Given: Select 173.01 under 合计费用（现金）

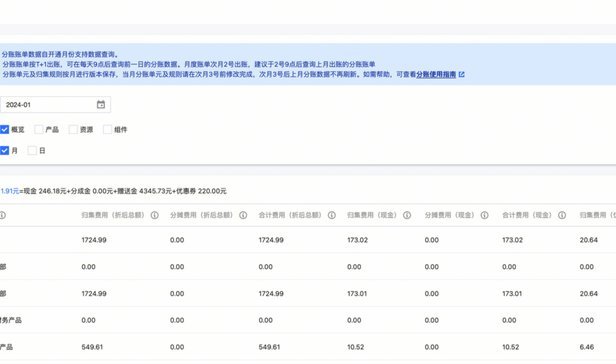Looking at the screenshot, I should tap(512, 293).
